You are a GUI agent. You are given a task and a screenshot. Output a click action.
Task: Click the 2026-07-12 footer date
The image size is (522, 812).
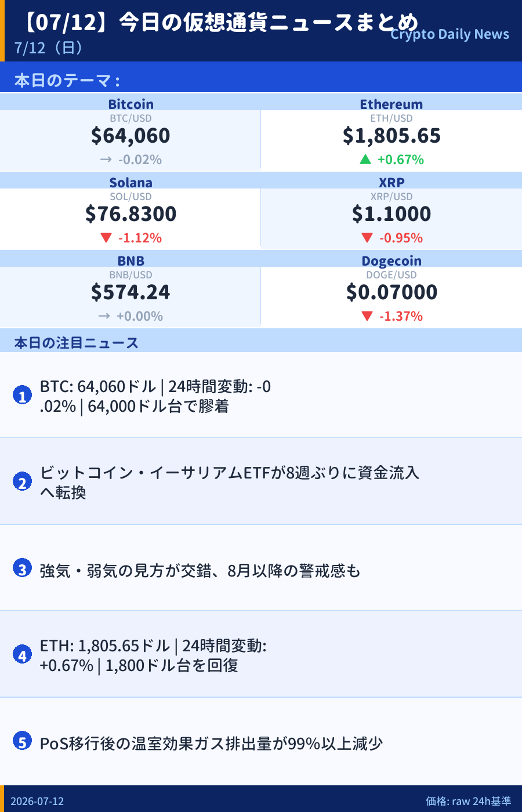(x=37, y=801)
